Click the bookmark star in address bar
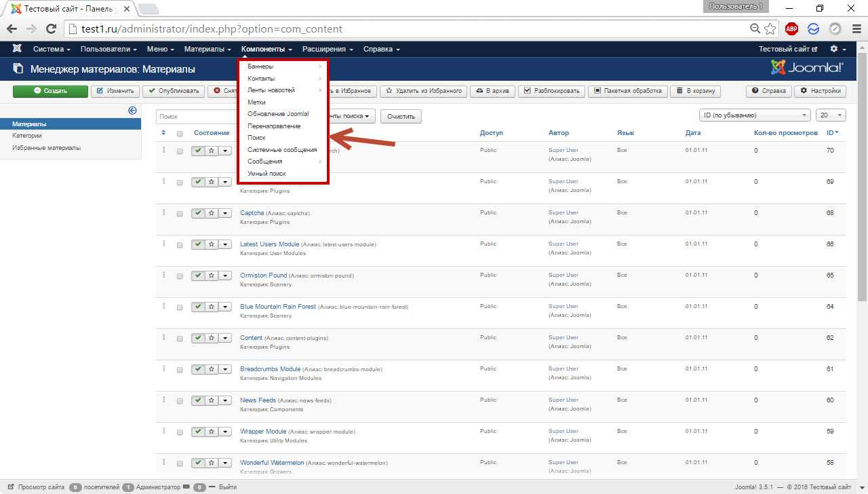 pos(770,29)
